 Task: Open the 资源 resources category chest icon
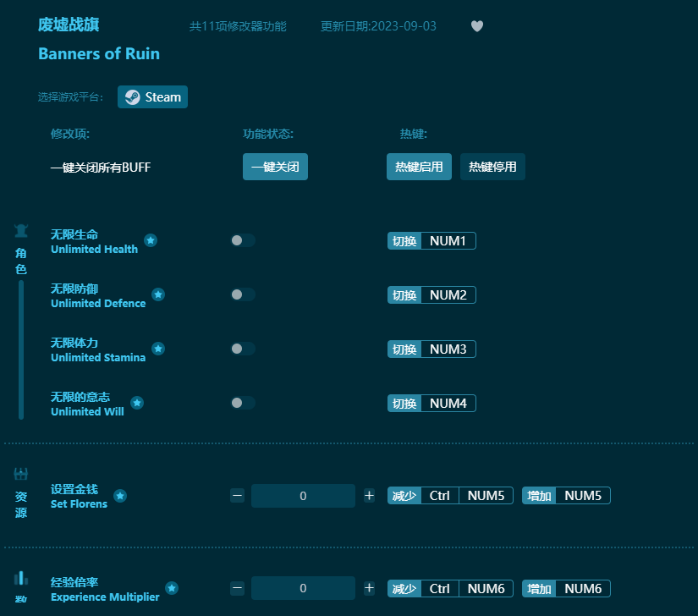20,473
